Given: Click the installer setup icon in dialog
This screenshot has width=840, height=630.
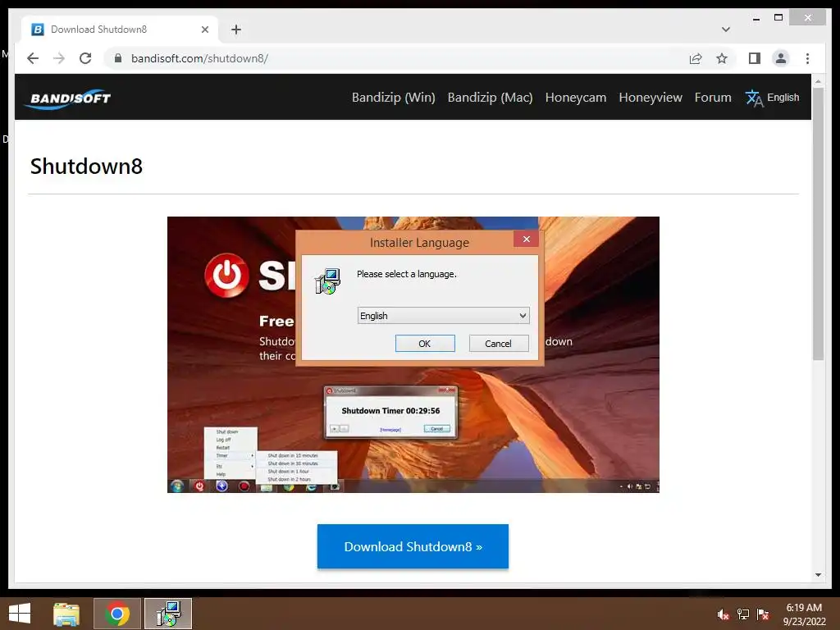Looking at the screenshot, I should (327, 282).
